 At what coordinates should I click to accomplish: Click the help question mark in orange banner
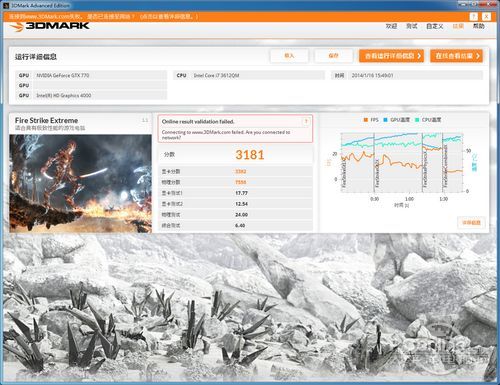[473, 16]
